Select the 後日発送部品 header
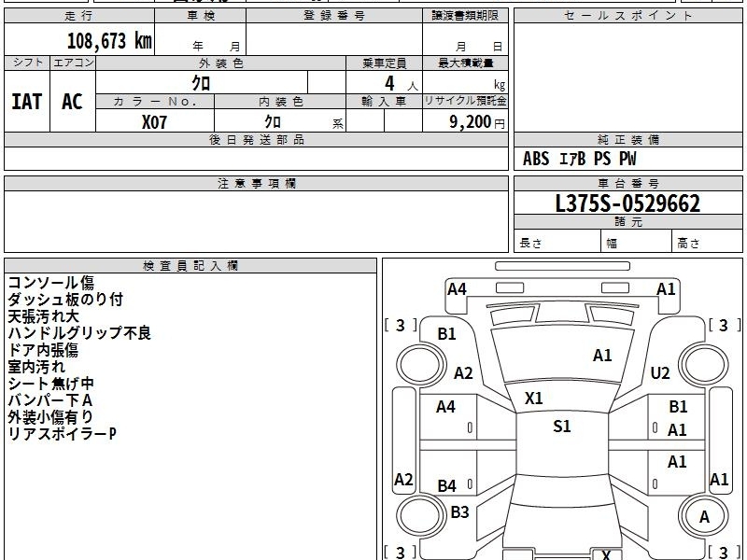This screenshot has width=747, height=560. tap(256, 139)
